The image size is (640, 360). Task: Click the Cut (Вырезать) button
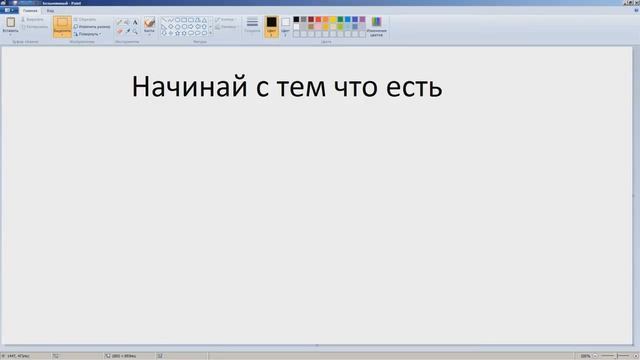(32, 19)
